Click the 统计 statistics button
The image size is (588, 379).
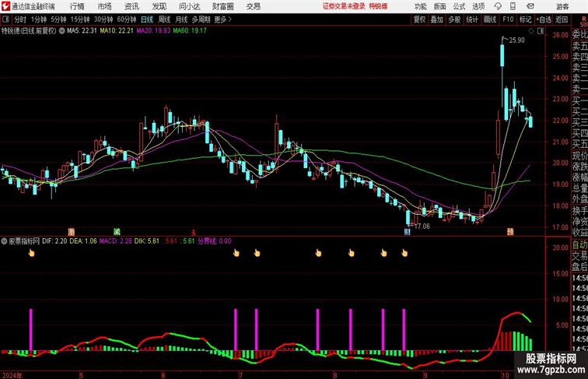472,19
